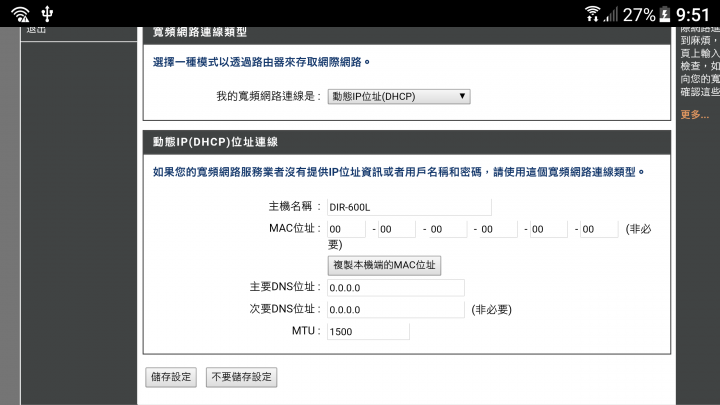Viewport: 720px width, 405px height.
Task: Click the third MAC address octet field
Action: tap(447, 229)
